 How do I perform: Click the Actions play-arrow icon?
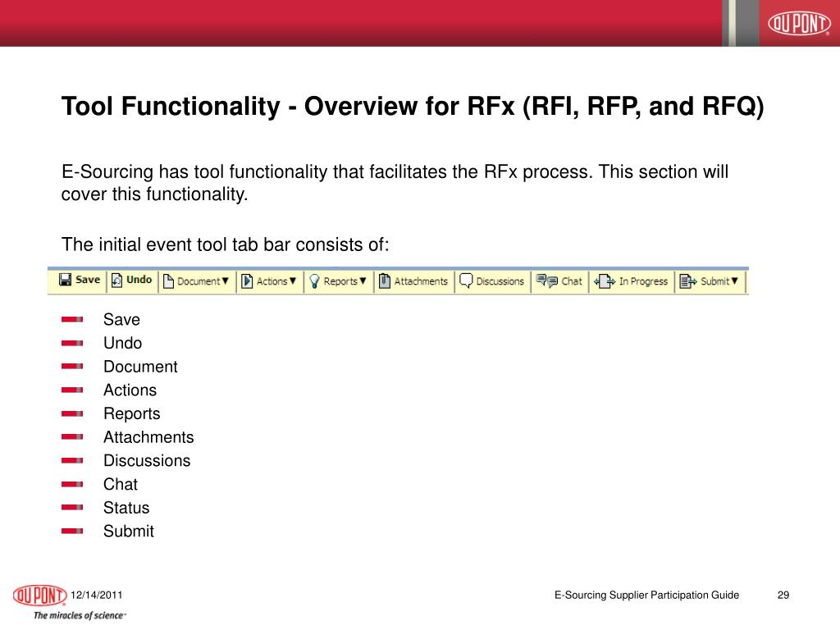[247, 281]
